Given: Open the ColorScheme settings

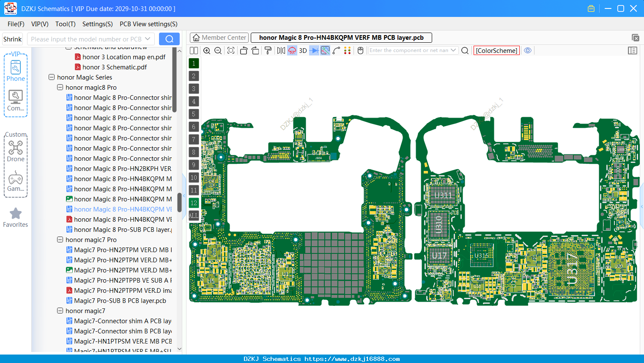Looking at the screenshot, I should pyautogui.click(x=496, y=50).
